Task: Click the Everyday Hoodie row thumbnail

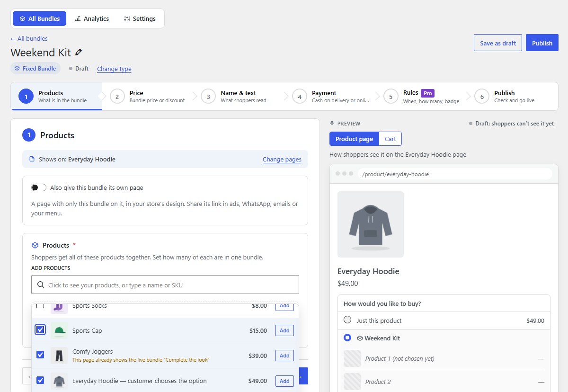Action: [59, 381]
